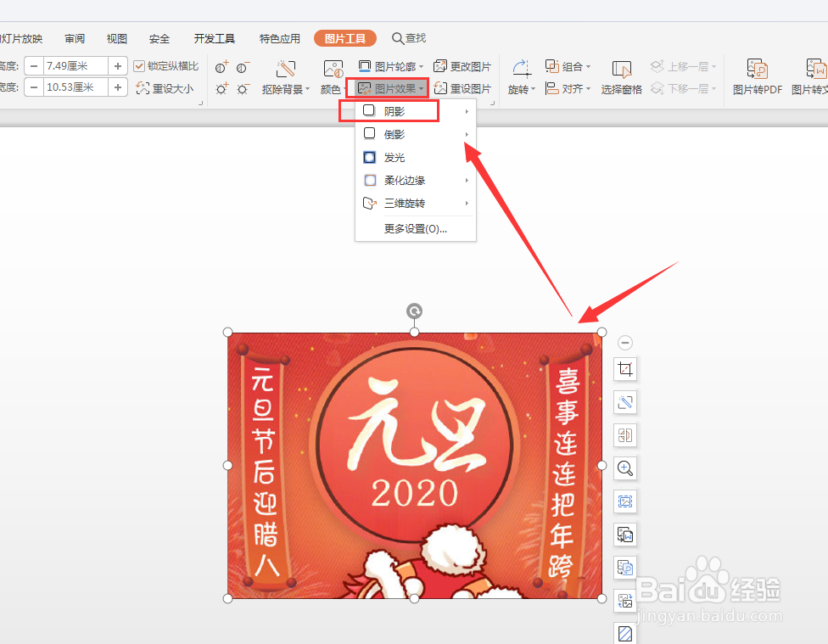Click the size group dialog launcher

click(201, 103)
